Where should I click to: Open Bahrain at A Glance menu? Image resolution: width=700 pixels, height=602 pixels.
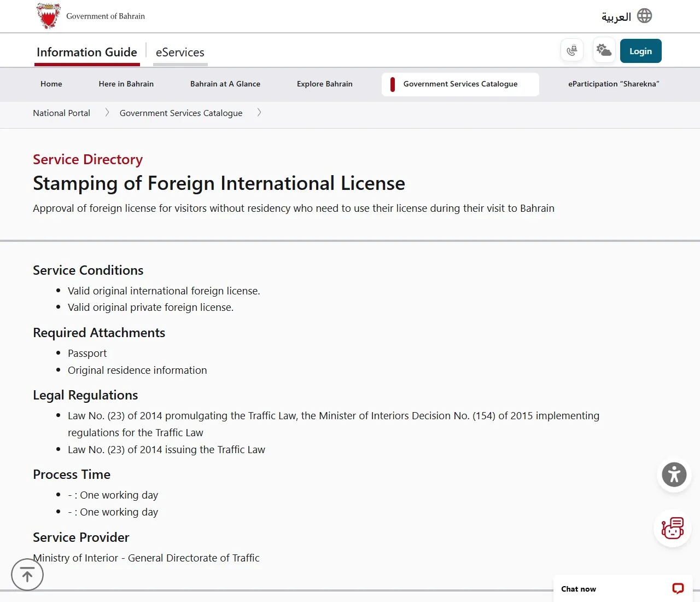[x=225, y=84]
